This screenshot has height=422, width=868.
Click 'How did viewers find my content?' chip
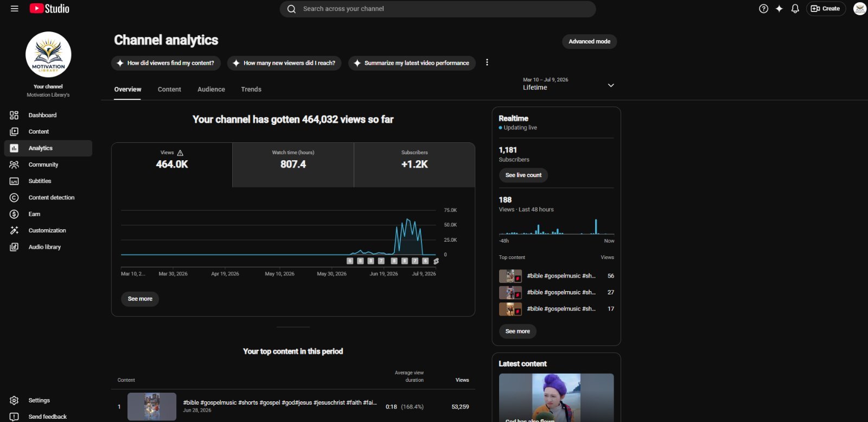click(166, 63)
